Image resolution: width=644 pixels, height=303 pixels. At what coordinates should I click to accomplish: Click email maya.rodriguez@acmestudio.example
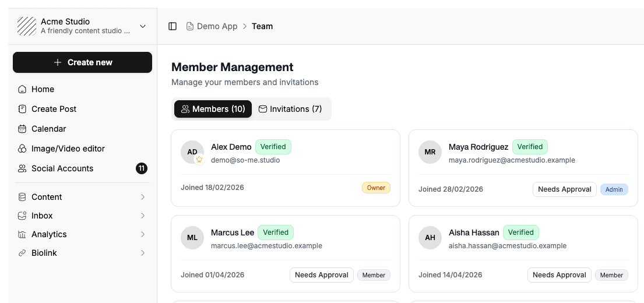click(512, 160)
